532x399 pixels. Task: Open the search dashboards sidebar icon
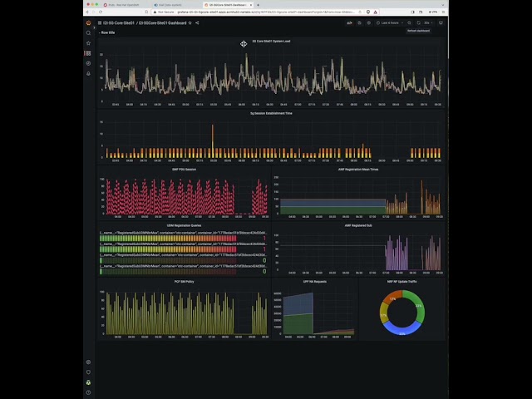89,33
